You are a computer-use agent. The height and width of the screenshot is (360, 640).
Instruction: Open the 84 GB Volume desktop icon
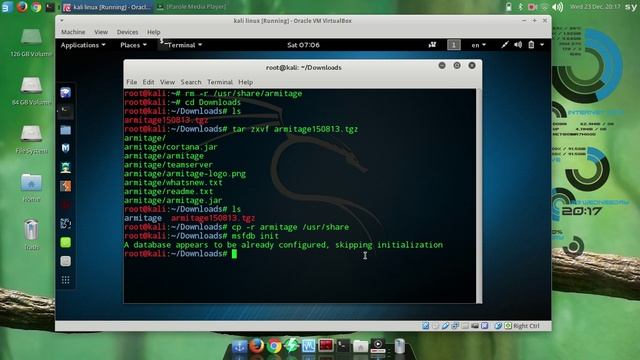tap(31, 91)
